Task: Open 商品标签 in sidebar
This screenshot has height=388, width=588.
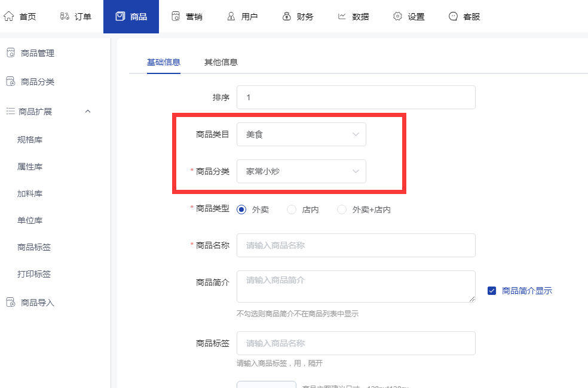Action: coord(33,247)
